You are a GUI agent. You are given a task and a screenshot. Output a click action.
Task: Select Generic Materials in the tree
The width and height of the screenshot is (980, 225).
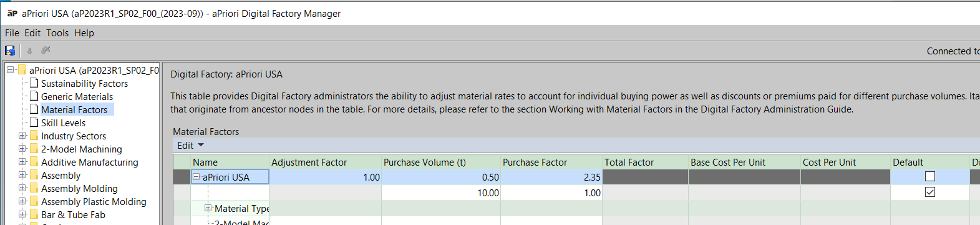pos(77,96)
